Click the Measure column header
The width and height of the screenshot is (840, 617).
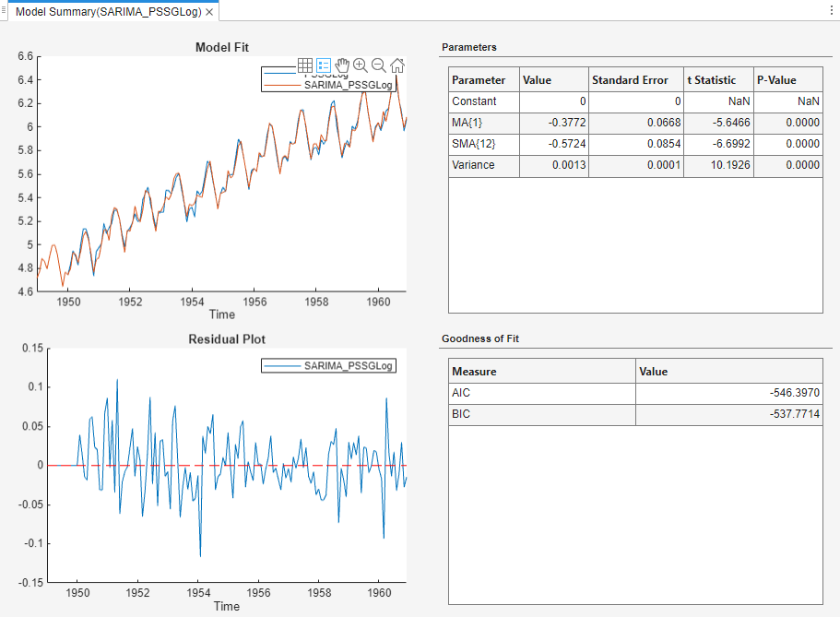tap(541, 372)
